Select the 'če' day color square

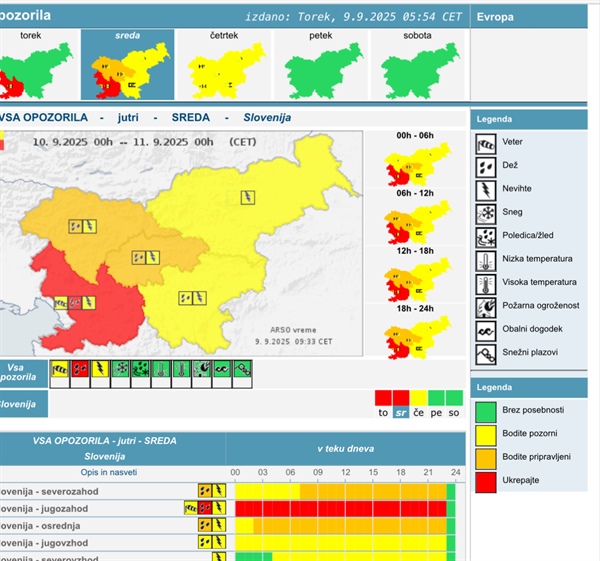419,398
